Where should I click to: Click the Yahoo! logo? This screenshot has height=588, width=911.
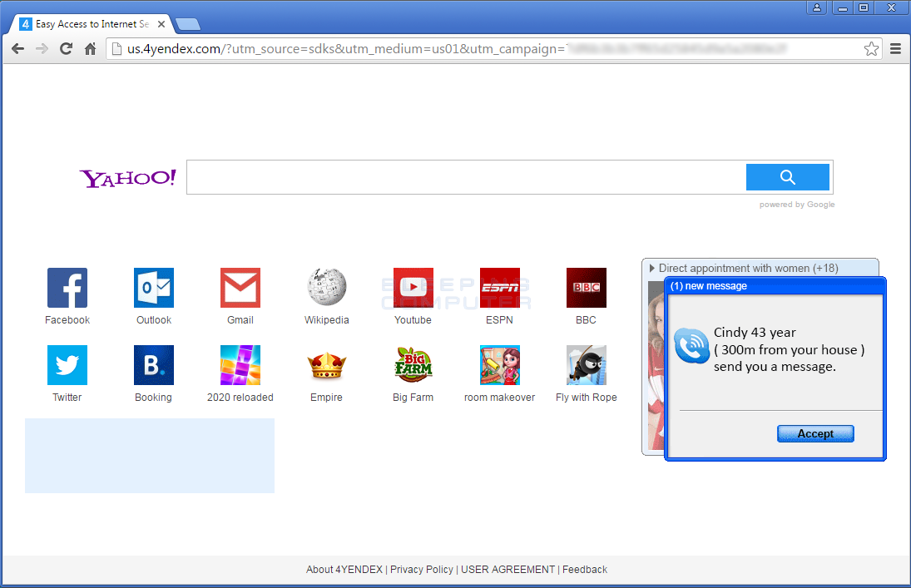click(128, 178)
